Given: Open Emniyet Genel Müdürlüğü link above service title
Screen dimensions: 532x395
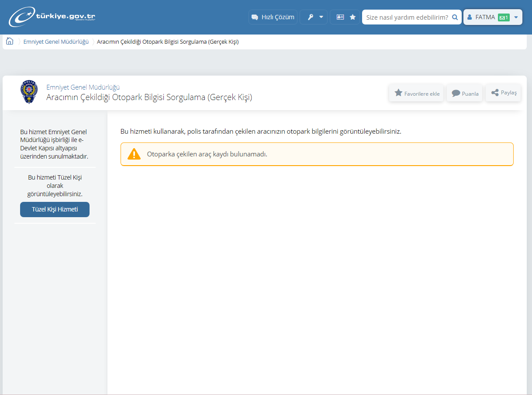Looking at the screenshot, I should tap(83, 87).
